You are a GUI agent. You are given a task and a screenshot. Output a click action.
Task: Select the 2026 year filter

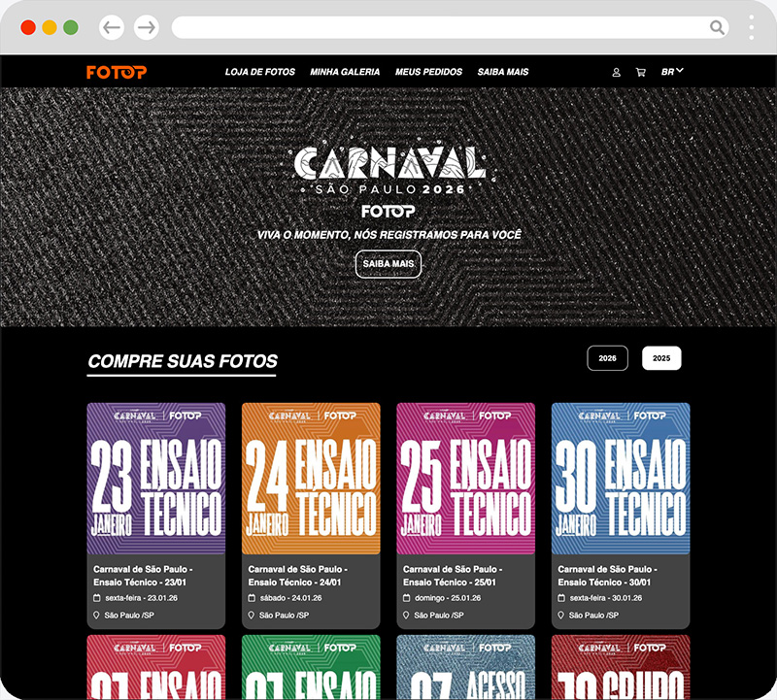(x=608, y=358)
